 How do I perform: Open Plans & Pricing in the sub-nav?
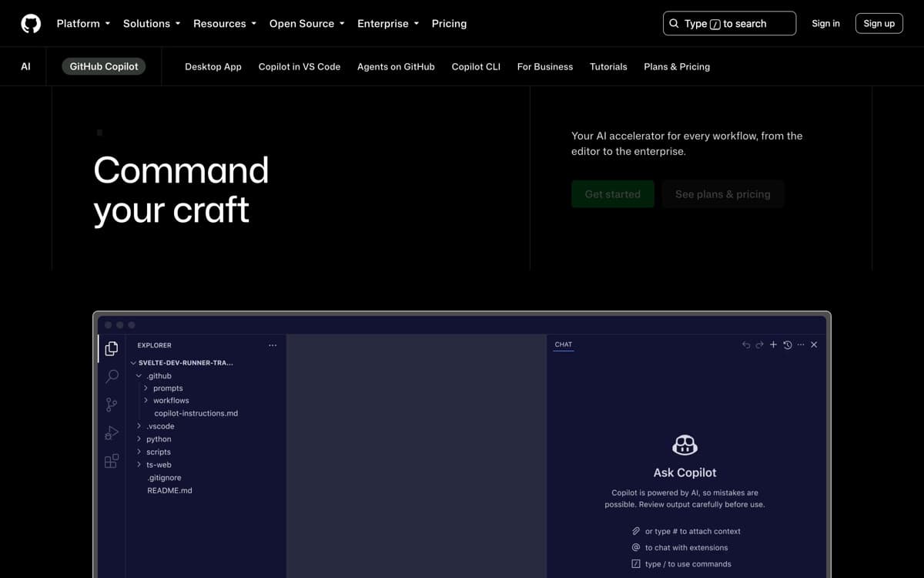click(677, 66)
